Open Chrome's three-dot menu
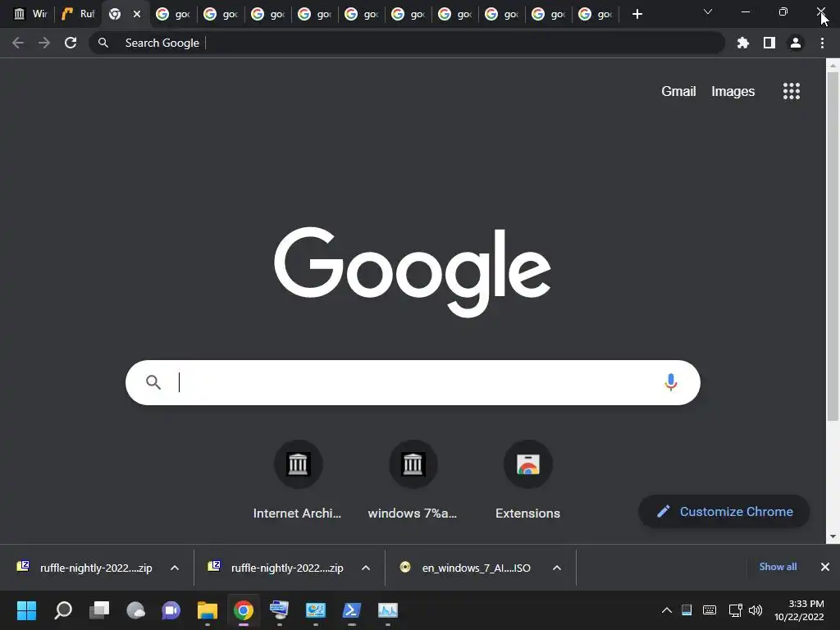 (x=822, y=43)
